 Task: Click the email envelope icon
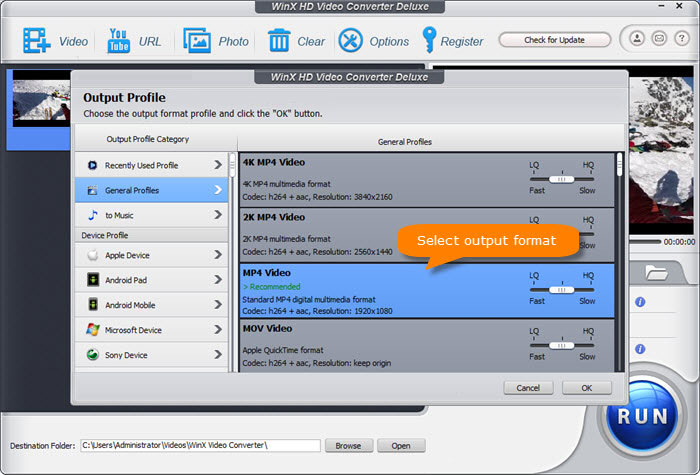(x=659, y=38)
